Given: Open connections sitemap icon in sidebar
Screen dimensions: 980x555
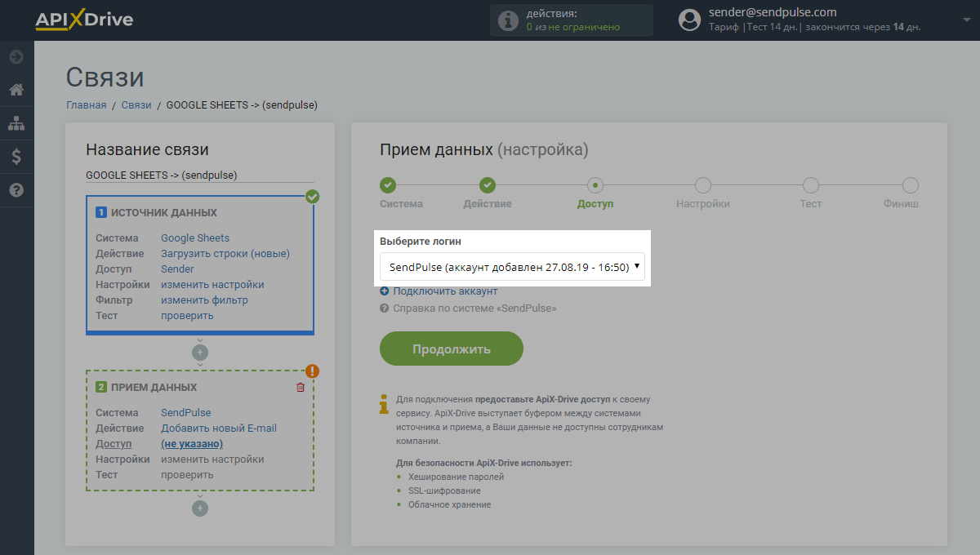Looking at the screenshot, I should point(16,123).
